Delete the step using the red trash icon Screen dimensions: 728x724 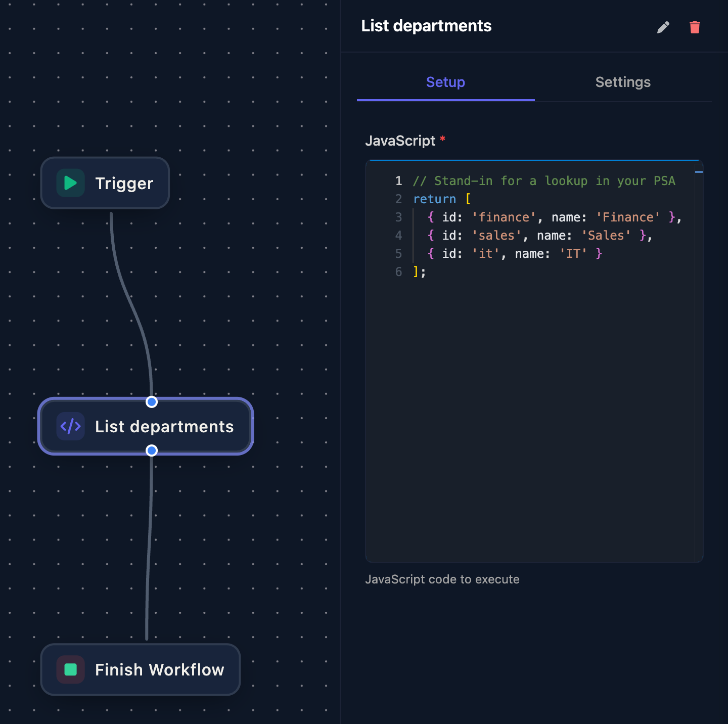point(695,27)
